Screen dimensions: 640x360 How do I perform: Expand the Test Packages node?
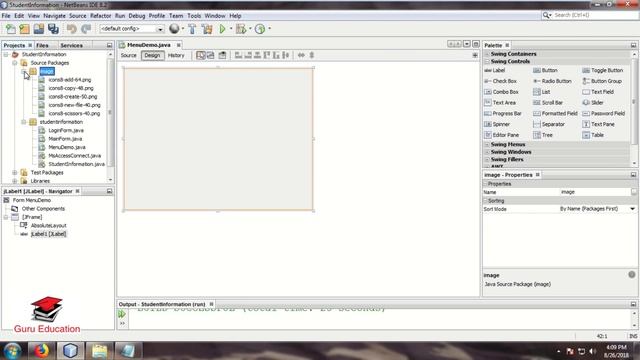coord(15,173)
